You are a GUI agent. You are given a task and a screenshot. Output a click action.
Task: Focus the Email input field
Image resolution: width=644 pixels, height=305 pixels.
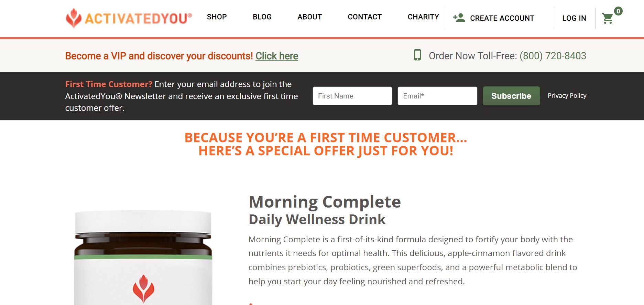point(437,96)
